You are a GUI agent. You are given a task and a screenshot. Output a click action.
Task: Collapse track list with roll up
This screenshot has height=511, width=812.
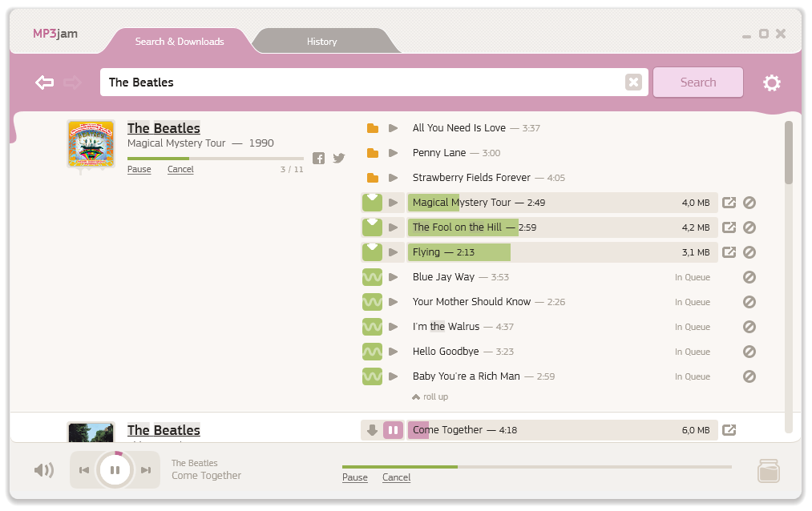click(x=430, y=396)
